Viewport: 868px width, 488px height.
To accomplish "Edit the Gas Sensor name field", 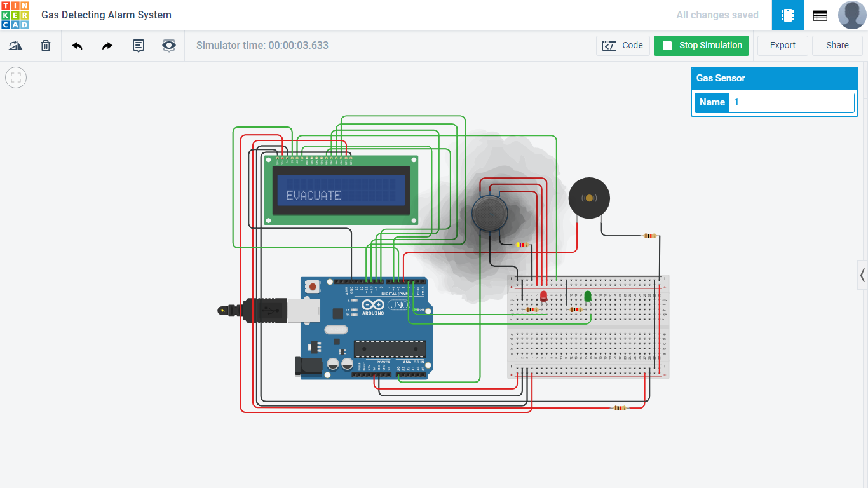I will click(x=791, y=102).
